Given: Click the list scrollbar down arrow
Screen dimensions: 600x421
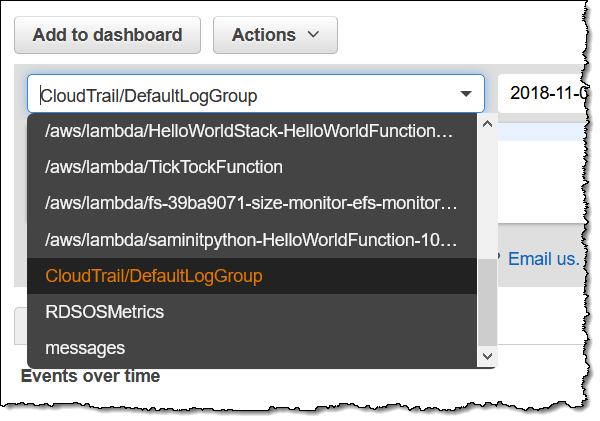Looking at the screenshot, I should pyautogui.click(x=487, y=356).
